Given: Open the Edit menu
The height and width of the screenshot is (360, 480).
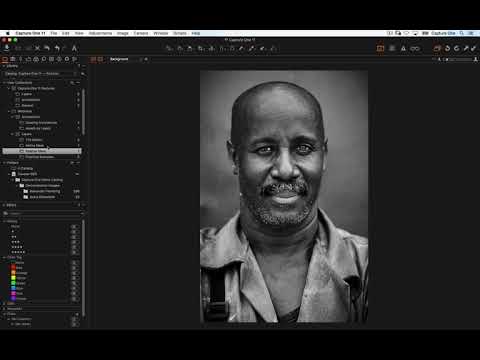Looking at the screenshot, I should click(x=66, y=33).
